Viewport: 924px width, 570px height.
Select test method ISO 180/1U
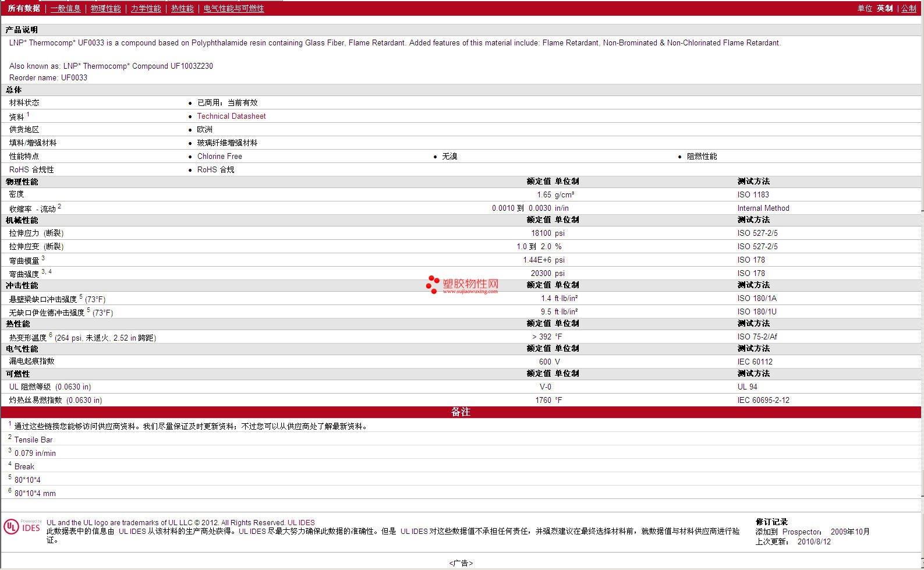pyautogui.click(x=757, y=311)
